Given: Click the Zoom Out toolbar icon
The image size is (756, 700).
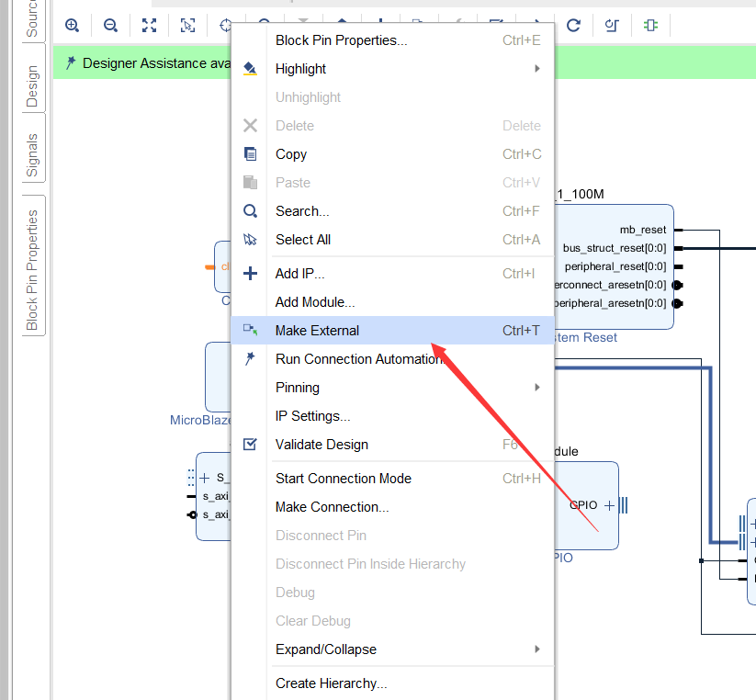Looking at the screenshot, I should point(110,25).
